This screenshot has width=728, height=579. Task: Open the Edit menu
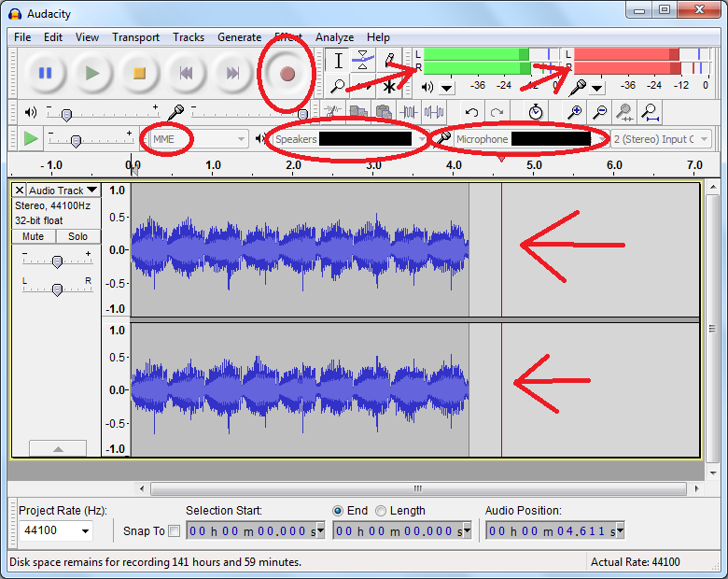click(x=53, y=37)
